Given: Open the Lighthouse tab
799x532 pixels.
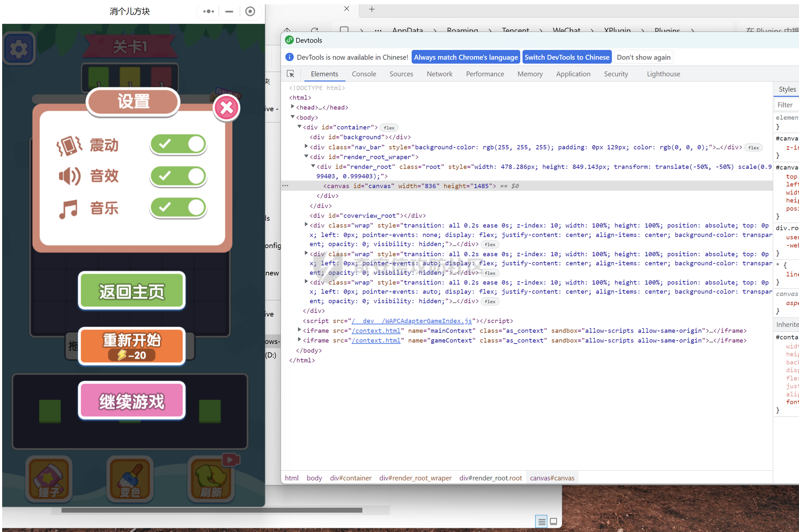Looking at the screenshot, I should pyautogui.click(x=663, y=74).
